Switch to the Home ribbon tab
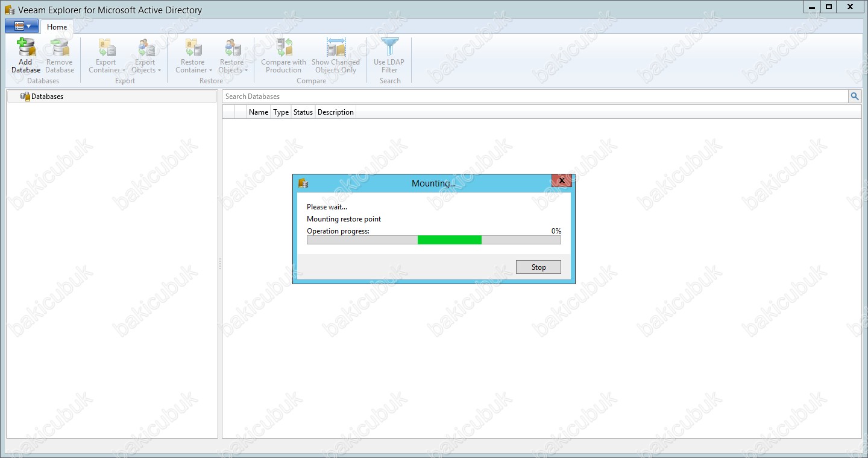 pos(57,27)
